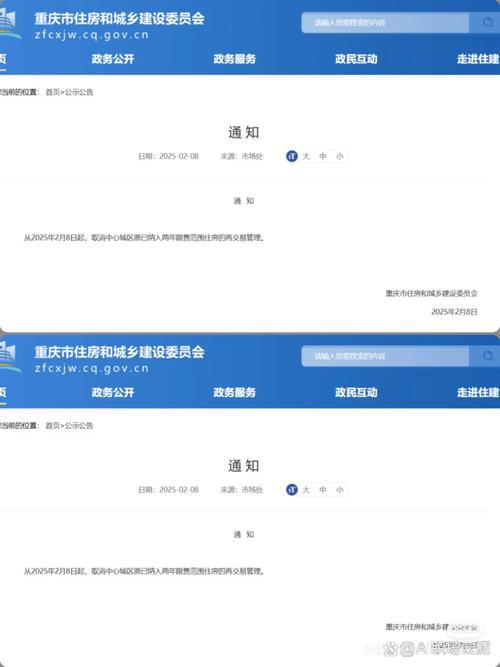Set font size to 小 in upper page

coord(340,156)
